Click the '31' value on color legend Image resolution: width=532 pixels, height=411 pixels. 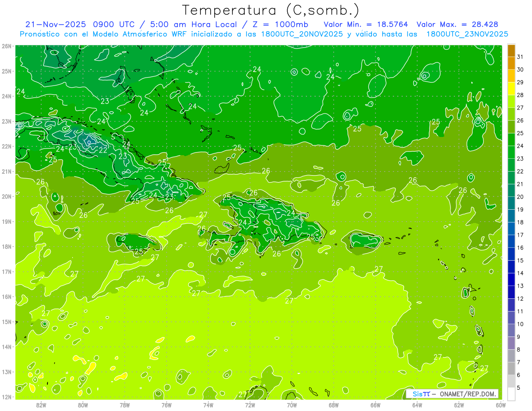520,57
